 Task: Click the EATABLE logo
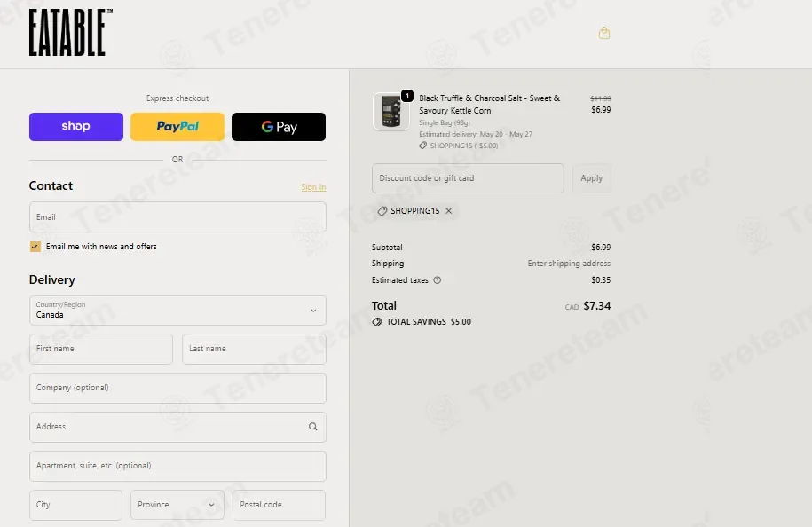pos(71,33)
